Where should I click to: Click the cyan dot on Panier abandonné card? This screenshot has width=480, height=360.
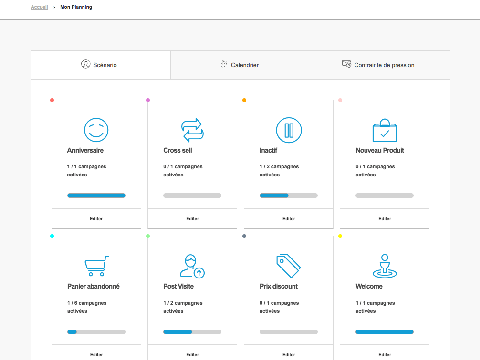52,236
